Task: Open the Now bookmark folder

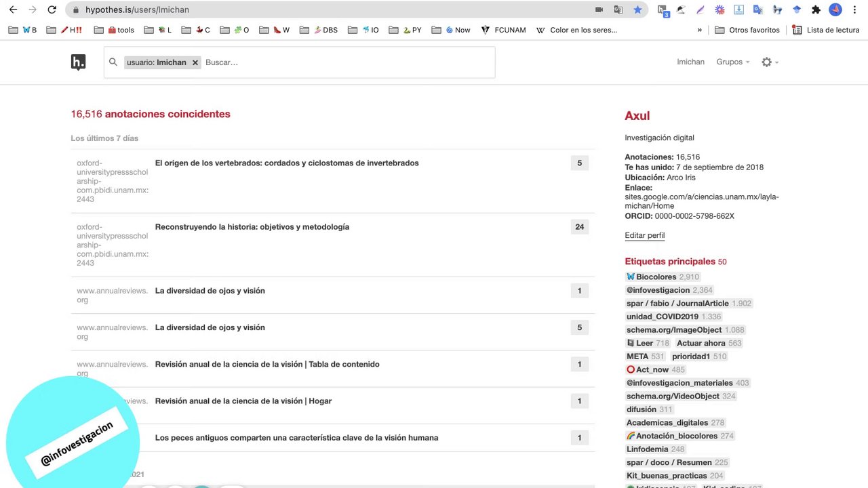Action: pos(451,30)
